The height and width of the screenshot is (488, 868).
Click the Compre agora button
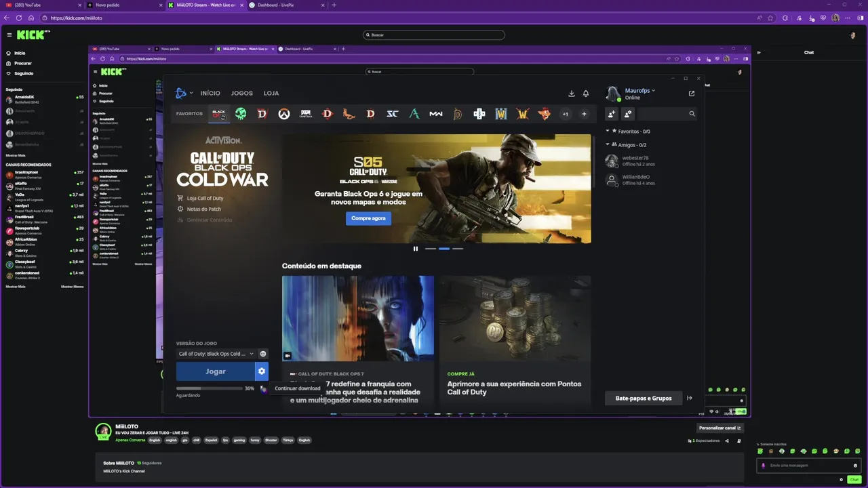368,218
